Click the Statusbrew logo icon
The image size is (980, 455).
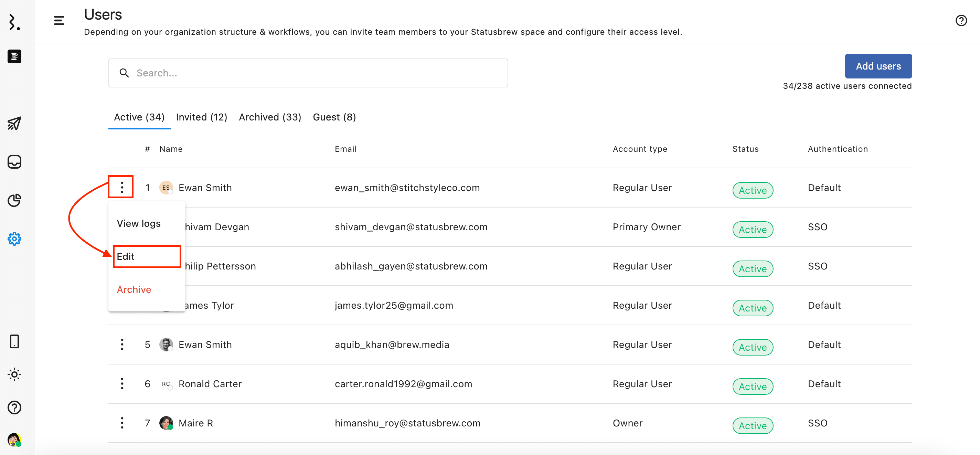(x=14, y=22)
